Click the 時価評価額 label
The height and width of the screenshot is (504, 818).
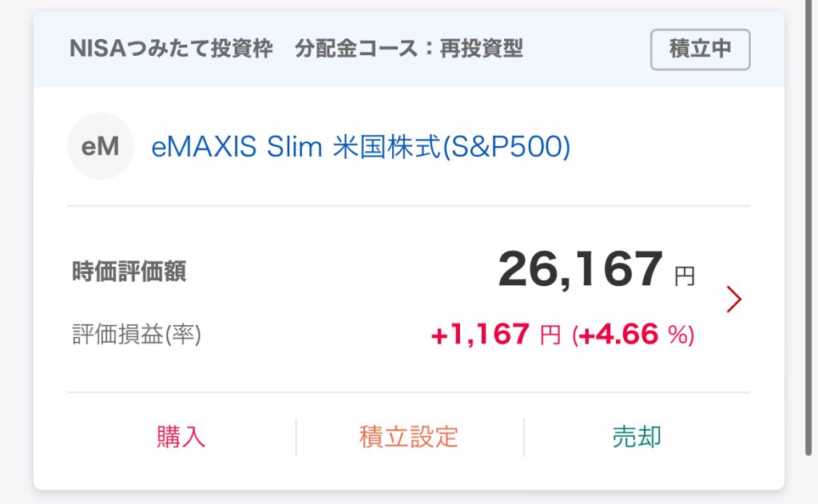[x=129, y=272]
